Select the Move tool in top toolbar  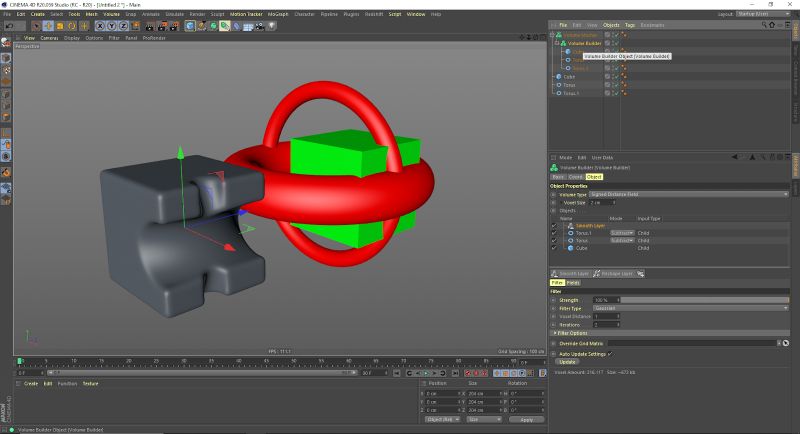49,26
